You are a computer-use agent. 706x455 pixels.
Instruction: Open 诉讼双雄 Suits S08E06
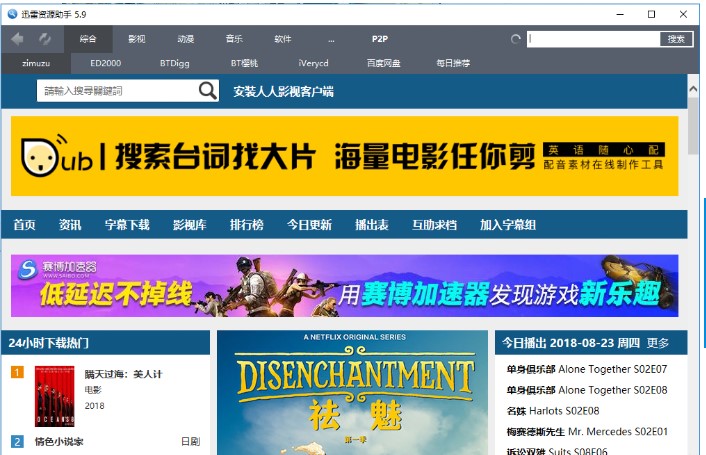[557, 451]
